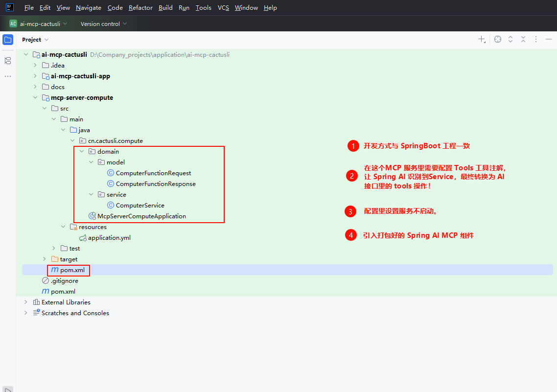Collapse the mcp-server-compute module

click(35, 97)
